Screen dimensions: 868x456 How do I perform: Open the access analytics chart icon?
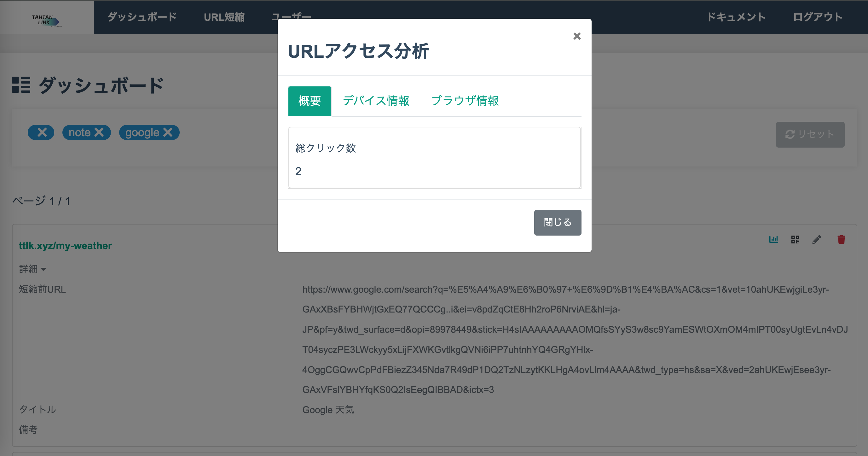click(773, 240)
